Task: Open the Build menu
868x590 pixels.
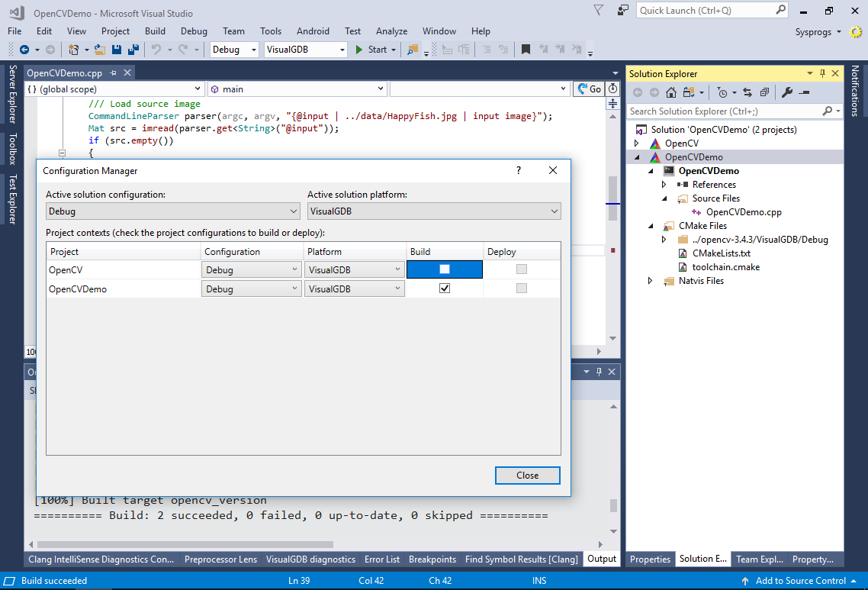Action: coord(155,31)
